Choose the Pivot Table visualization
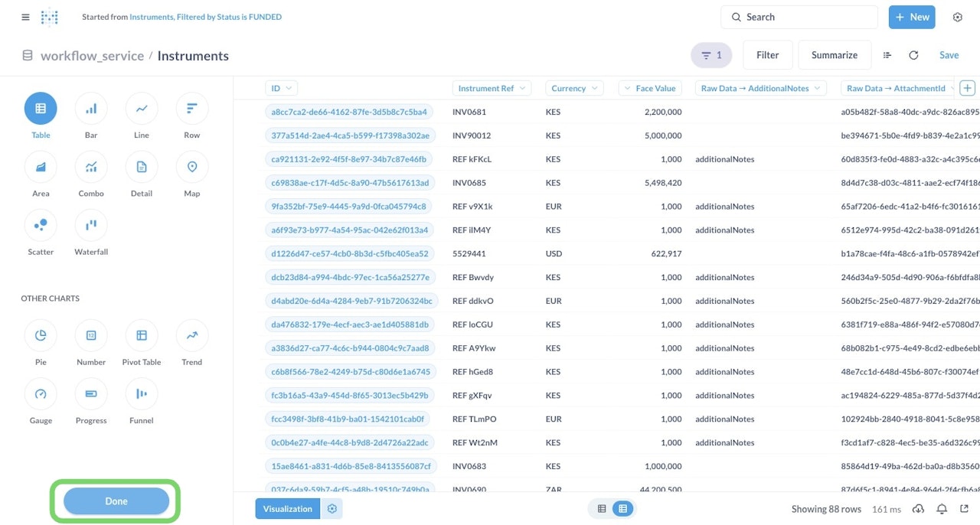The width and height of the screenshot is (980, 525). 142,335
